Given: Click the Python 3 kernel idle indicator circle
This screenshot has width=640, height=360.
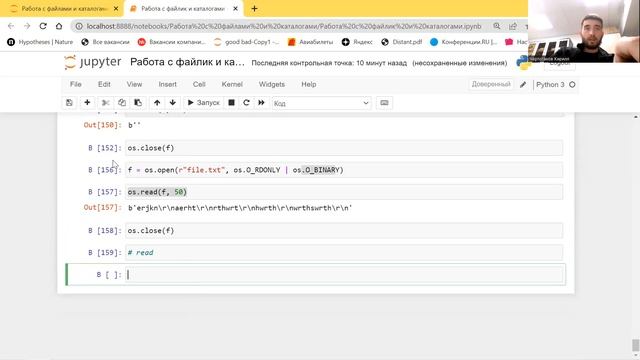Looking at the screenshot, I should tap(572, 84).
